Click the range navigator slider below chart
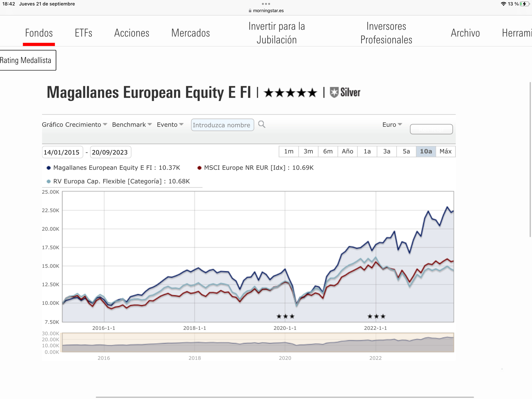 (x=258, y=343)
